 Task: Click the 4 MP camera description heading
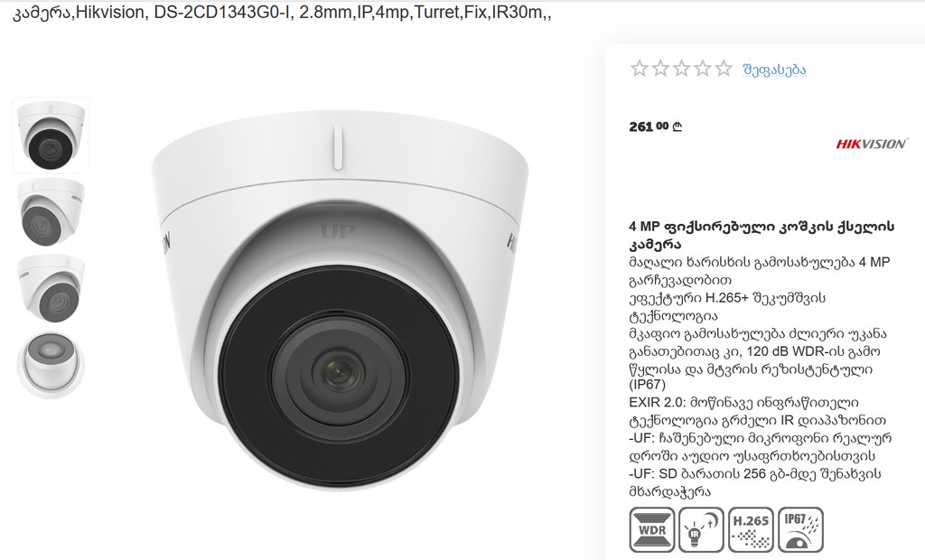pyautogui.click(x=761, y=235)
